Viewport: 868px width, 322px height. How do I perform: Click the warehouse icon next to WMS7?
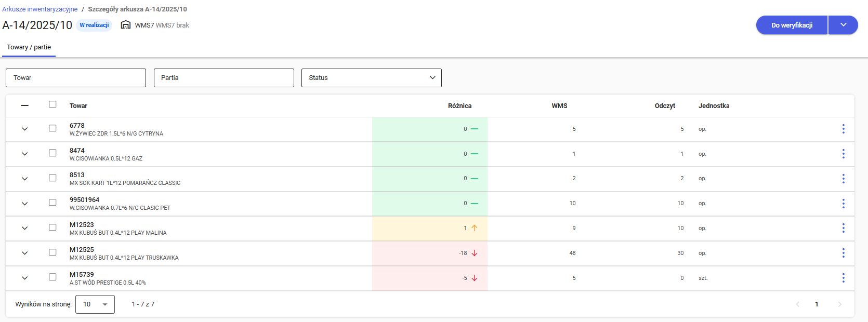tap(125, 25)
